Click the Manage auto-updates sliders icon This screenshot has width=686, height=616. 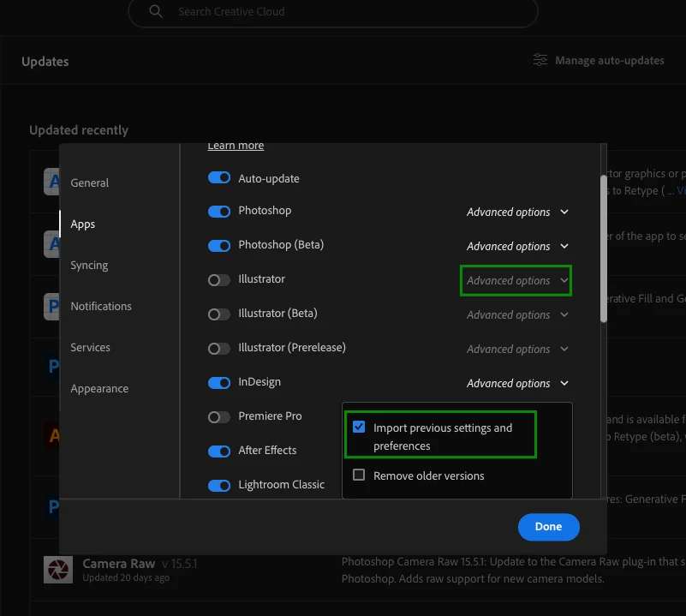(540, 60)
